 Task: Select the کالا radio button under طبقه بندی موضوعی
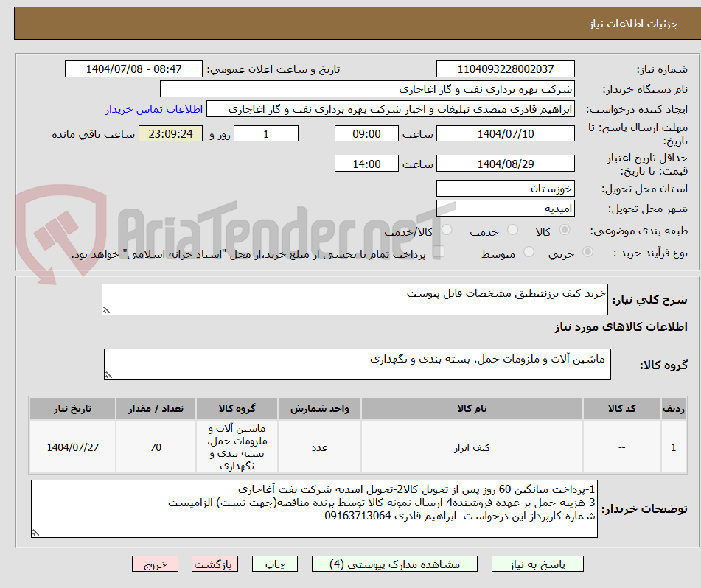[x=565, y=230]
